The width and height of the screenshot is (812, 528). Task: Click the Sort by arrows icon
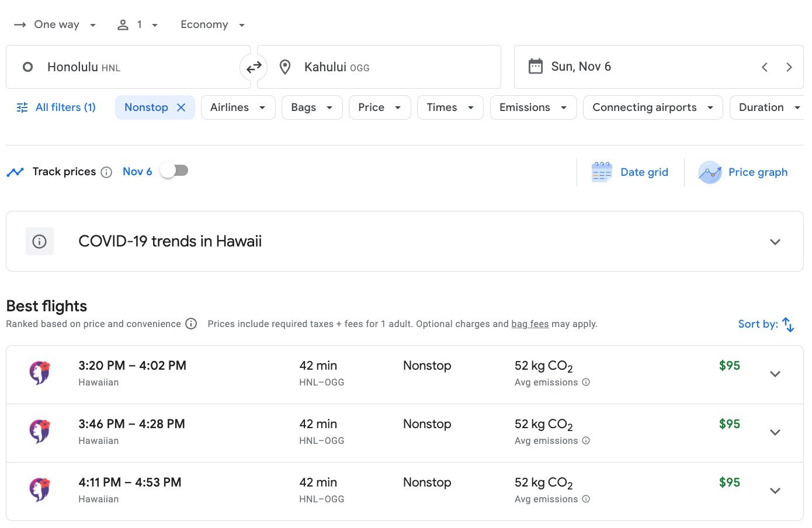pos(788,324)
